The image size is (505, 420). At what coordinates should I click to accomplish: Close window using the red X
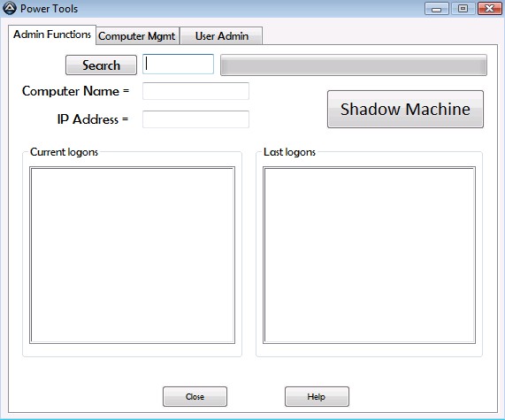point(490,9)
